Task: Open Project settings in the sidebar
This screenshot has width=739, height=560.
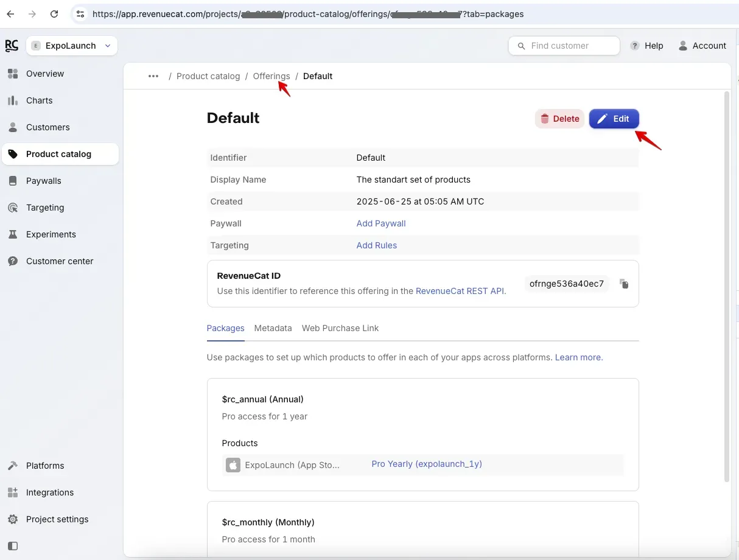Action: tap(60, 519)
